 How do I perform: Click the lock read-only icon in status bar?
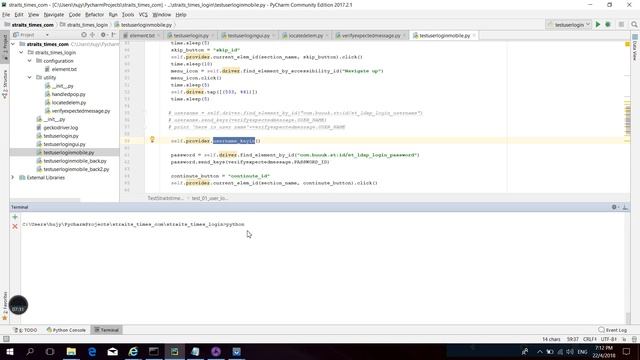tap(624, 339)
